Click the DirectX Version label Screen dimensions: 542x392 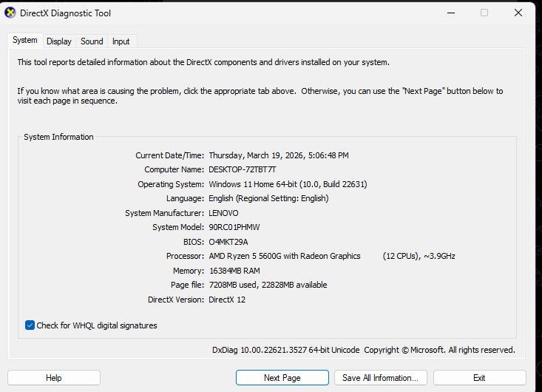coord(176,300)
